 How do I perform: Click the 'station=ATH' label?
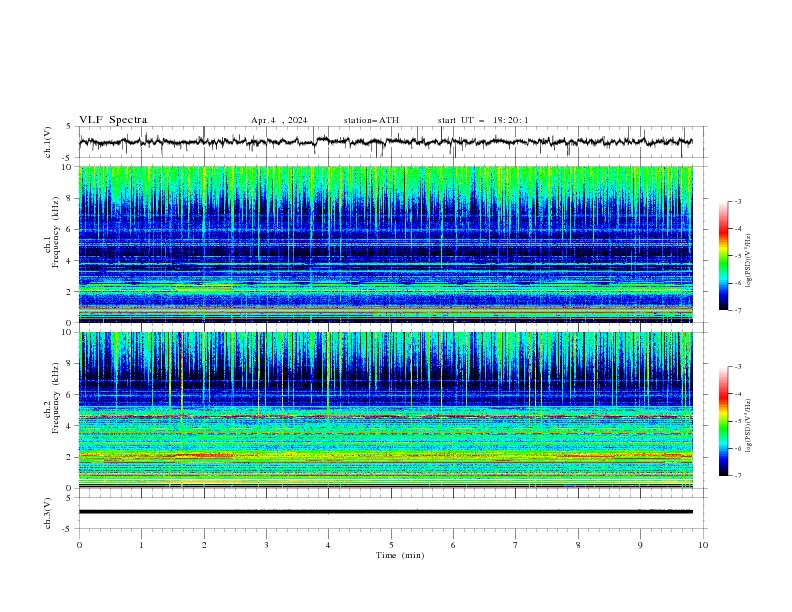point(371,120)
